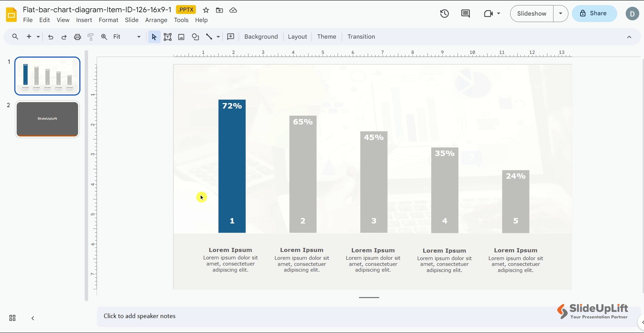Click the .PPTX format badge
Screen dimensions: 644x333
click(x=186, y=10)
